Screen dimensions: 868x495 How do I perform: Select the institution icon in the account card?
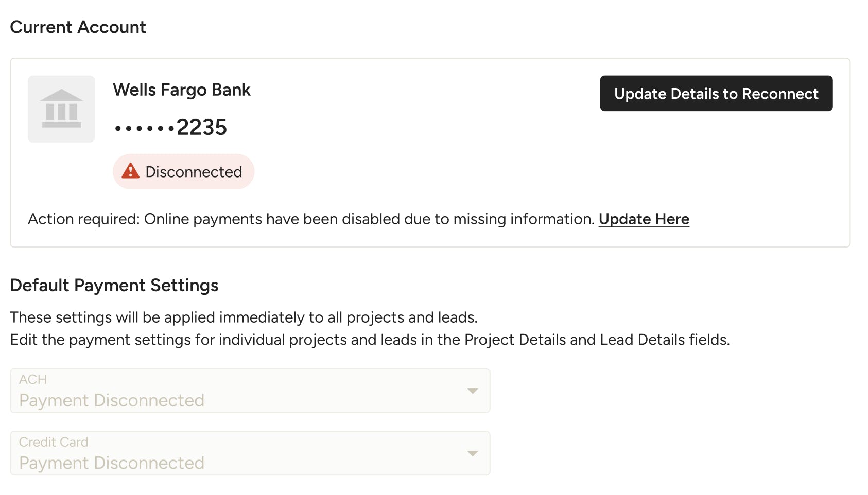point(61,108)
